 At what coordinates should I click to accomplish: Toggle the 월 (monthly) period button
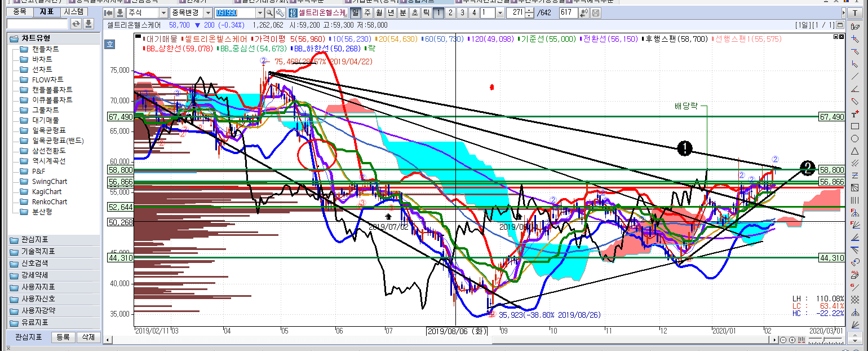pyautogui.click(x=379, y=12)
